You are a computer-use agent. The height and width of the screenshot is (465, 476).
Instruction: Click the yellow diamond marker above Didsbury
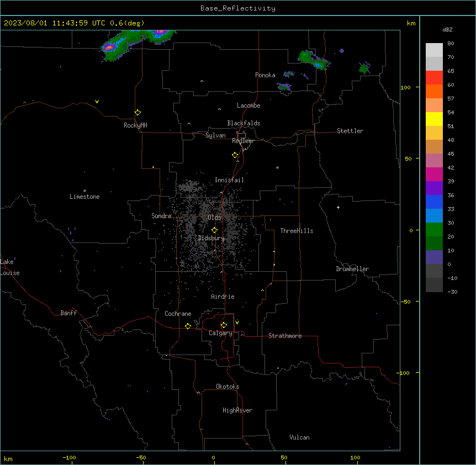[x=215, y=230]
